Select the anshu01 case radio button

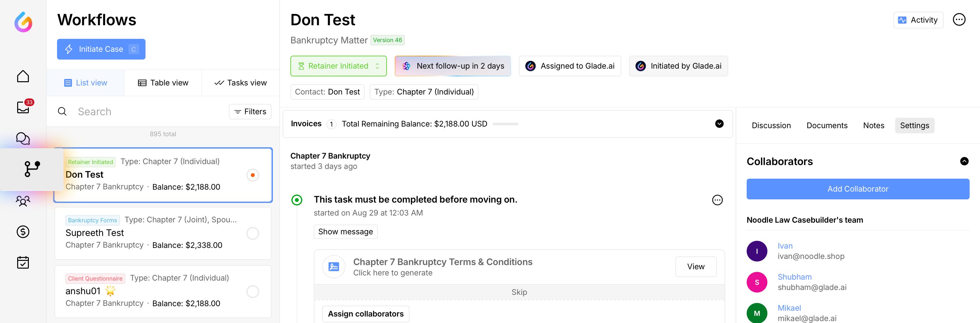(252, 292)
